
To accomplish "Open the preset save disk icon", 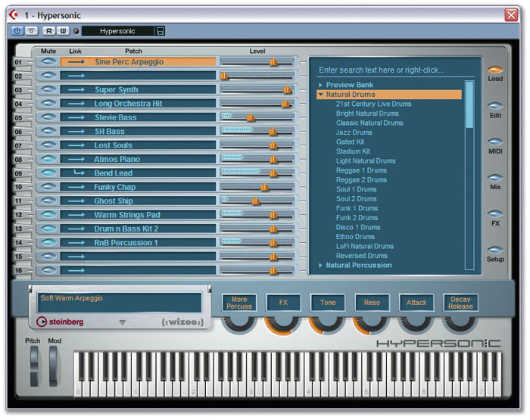I will coord(161,31).
